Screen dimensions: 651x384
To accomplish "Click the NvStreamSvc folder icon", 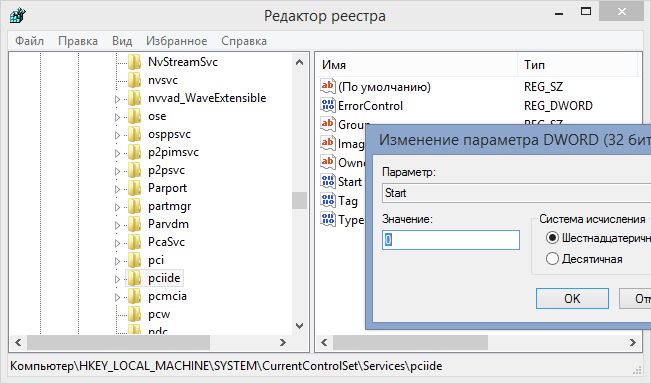I will pos(134,62).
